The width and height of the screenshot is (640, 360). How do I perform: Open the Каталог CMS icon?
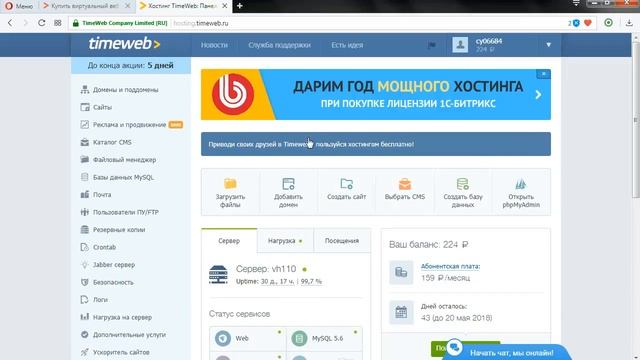pyautogui.click(x=84, y=142)
